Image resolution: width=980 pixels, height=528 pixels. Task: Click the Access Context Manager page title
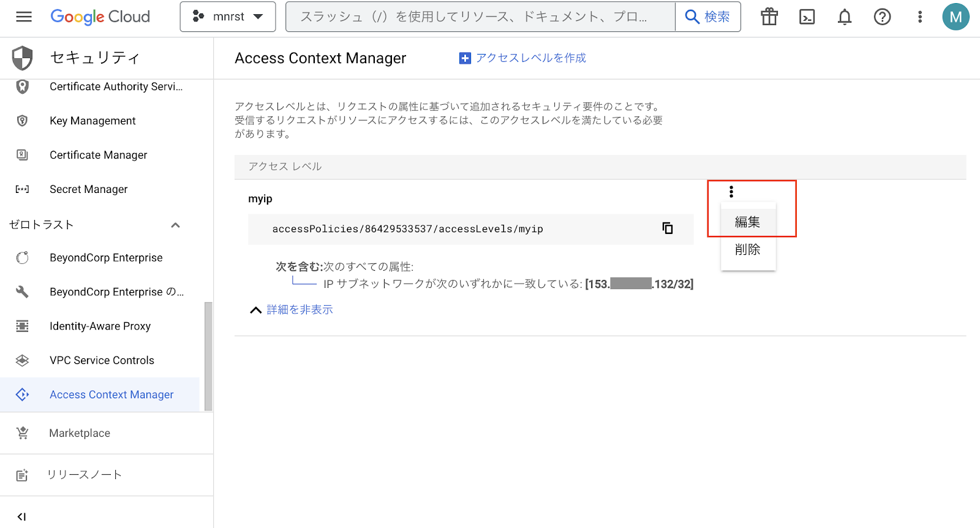point(320,58)
